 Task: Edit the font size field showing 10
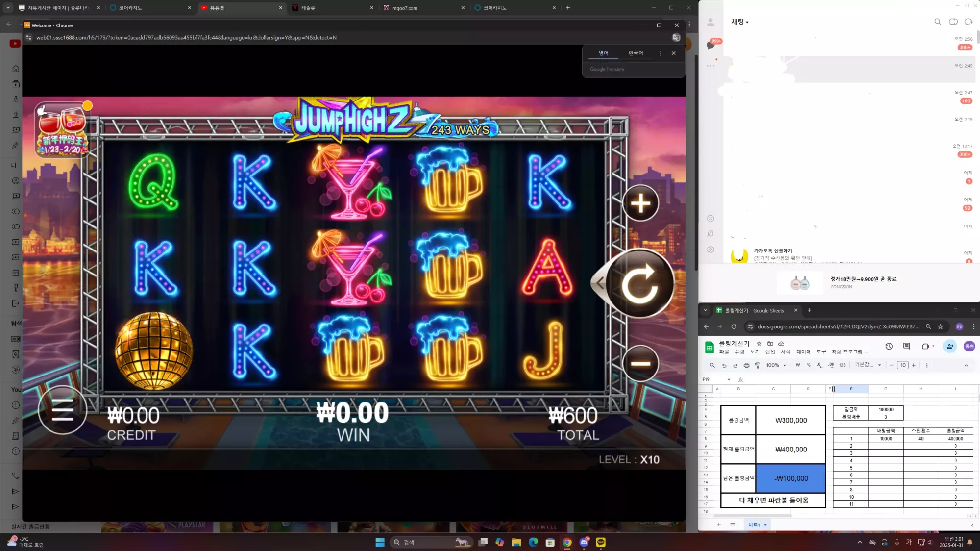point(903,365)
